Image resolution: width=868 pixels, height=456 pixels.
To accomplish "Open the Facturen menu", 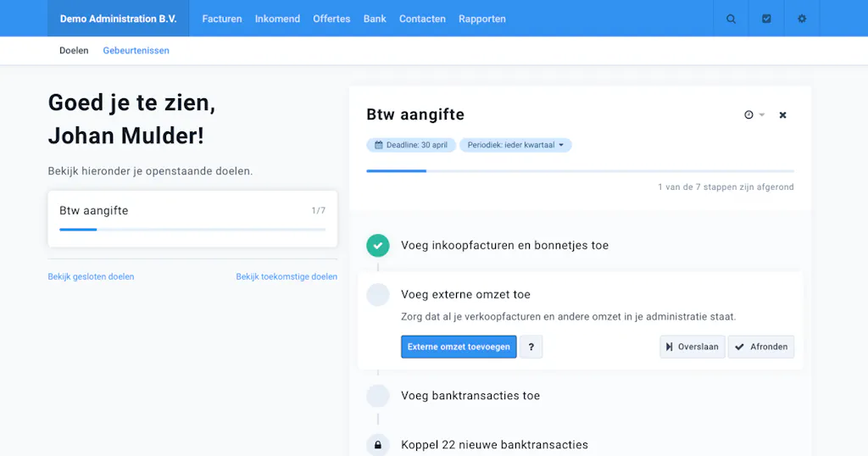I will [222, 19].
